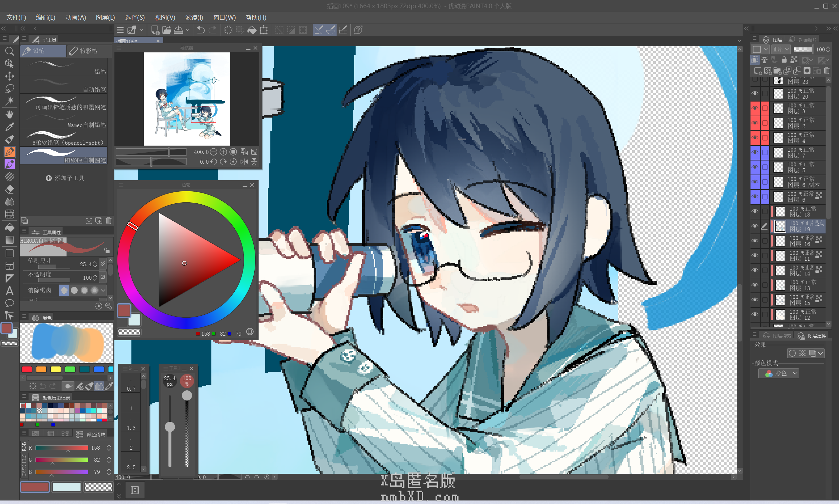
Task: Click the Undo arrow in command bar
Action: click(201, 30)
